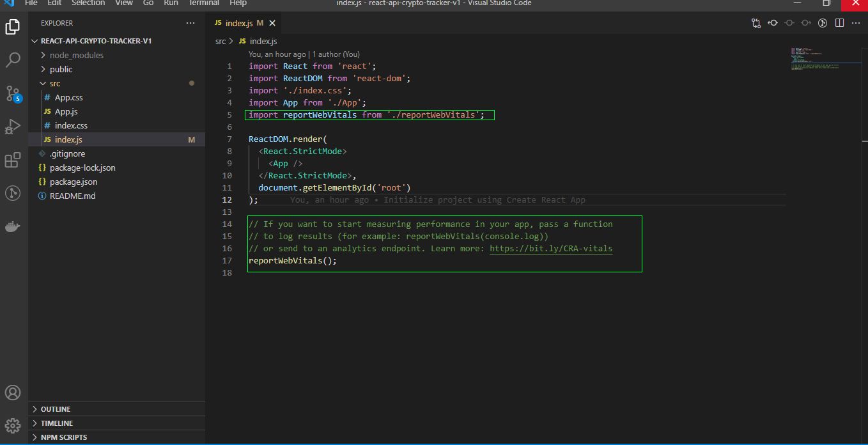
Task: Click document.getElementById('root') code line
Action: click(334, 187)
